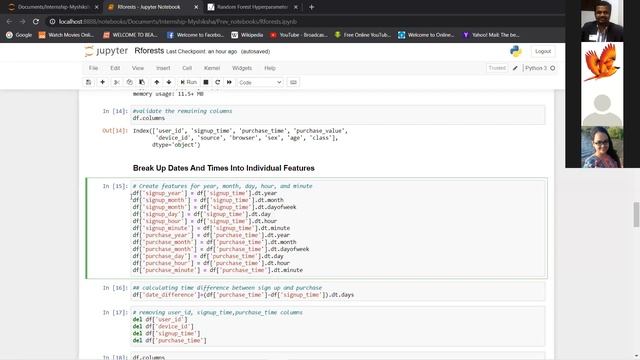This screenshot has height=360, width=640.
Task: Open the Cell menu
Action: [187, 68]
